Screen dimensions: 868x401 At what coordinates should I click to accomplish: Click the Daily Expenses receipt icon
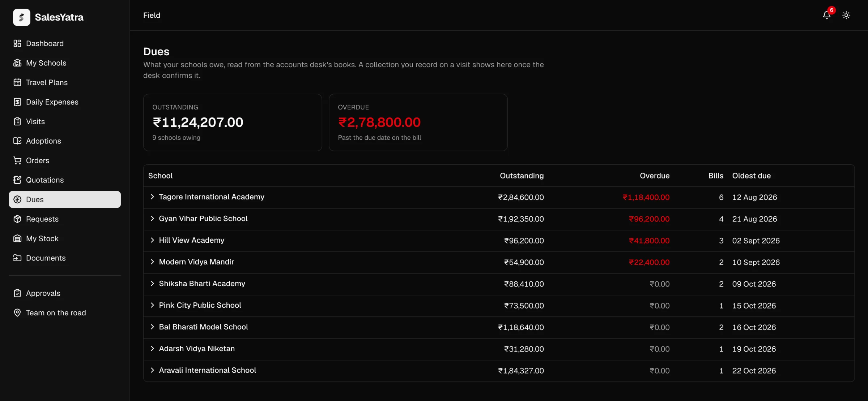17,102
